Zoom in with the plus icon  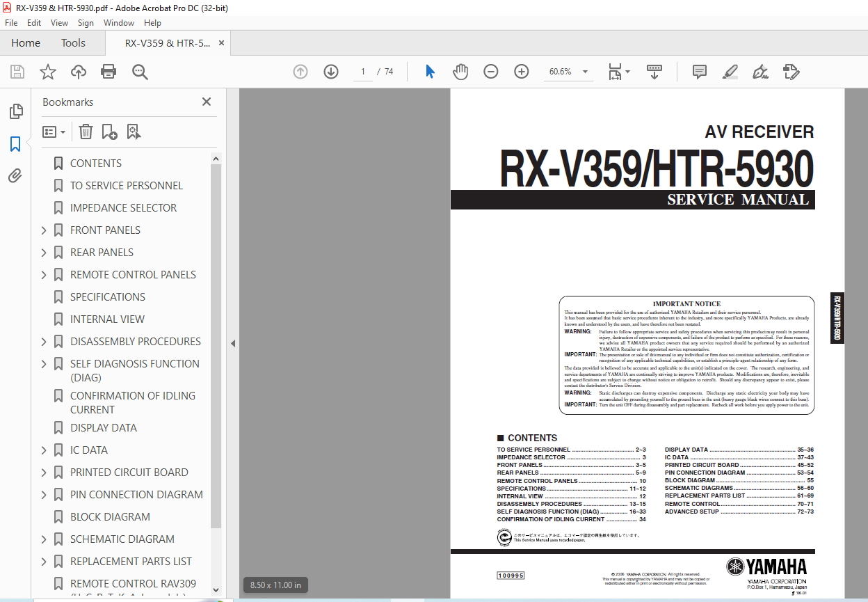click(x=522, y=72)
